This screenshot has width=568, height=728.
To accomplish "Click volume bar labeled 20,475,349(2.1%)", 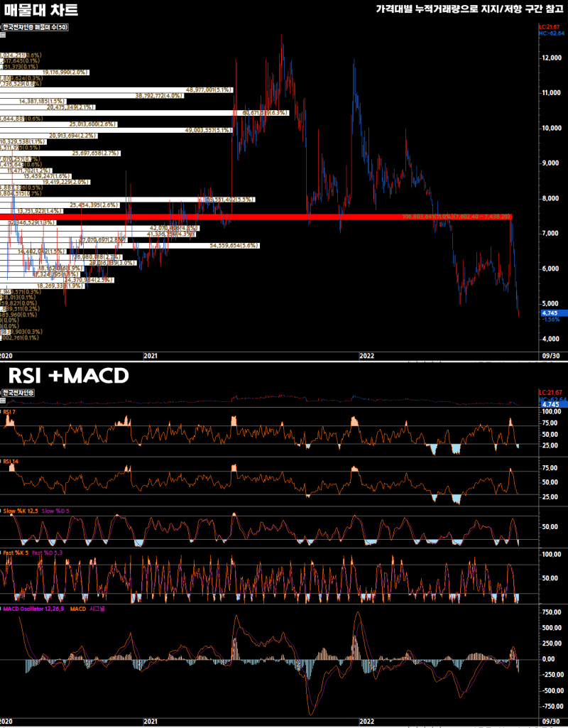I will [x=48, y=107].
